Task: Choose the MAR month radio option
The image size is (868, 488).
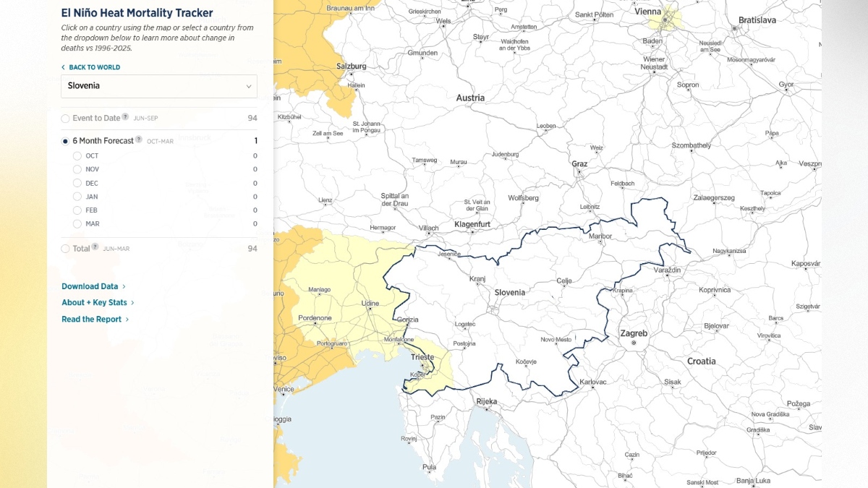Action: pos(77,224)
